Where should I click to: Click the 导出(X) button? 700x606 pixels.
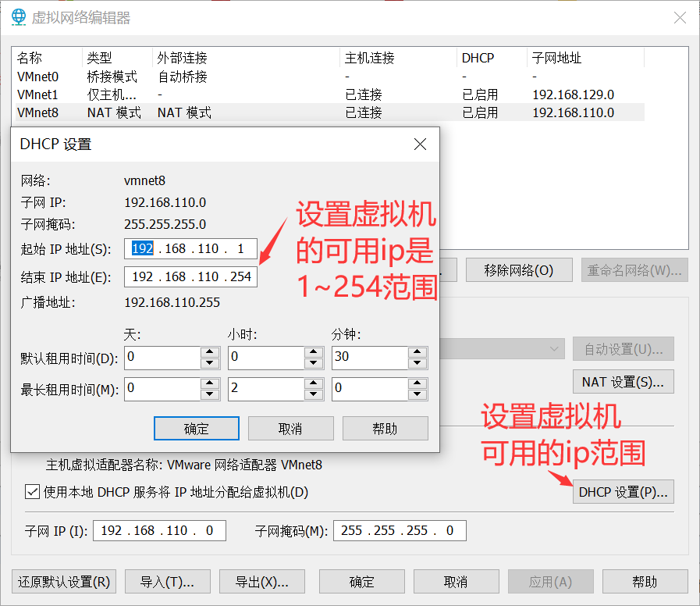coord(262,582)
